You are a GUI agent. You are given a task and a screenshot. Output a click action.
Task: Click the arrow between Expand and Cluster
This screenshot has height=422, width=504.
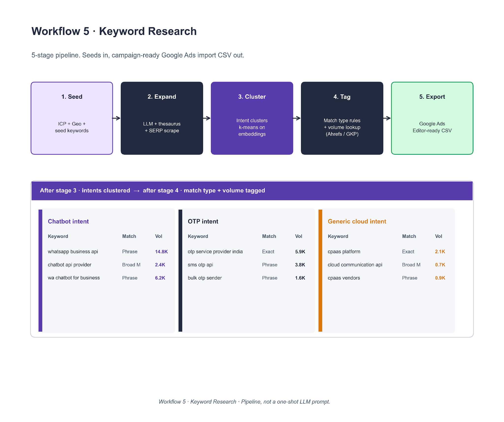click(x=207, y=118)
